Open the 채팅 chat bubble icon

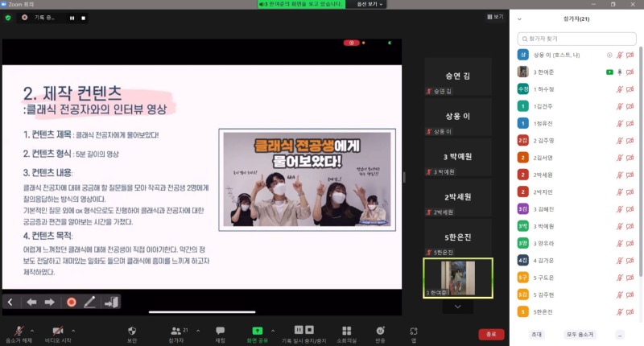(220, 331)
